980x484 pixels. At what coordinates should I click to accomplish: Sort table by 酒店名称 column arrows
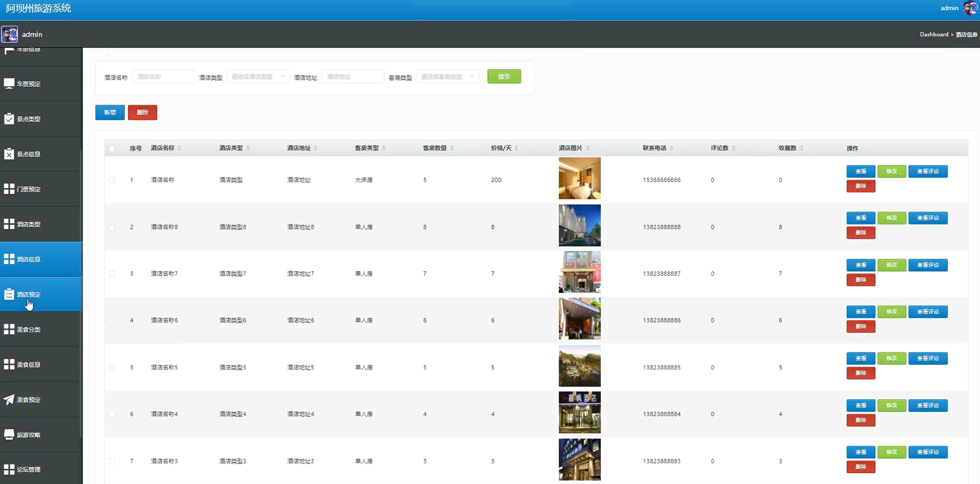tap(179, 148)
